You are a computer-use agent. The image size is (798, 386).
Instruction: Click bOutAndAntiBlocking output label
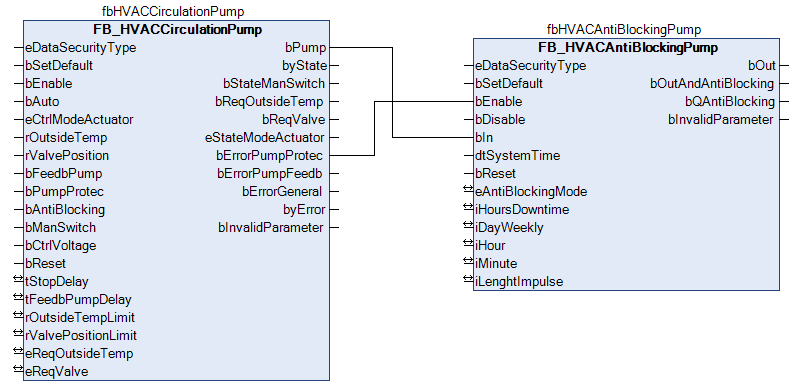[x=712, y=84]
